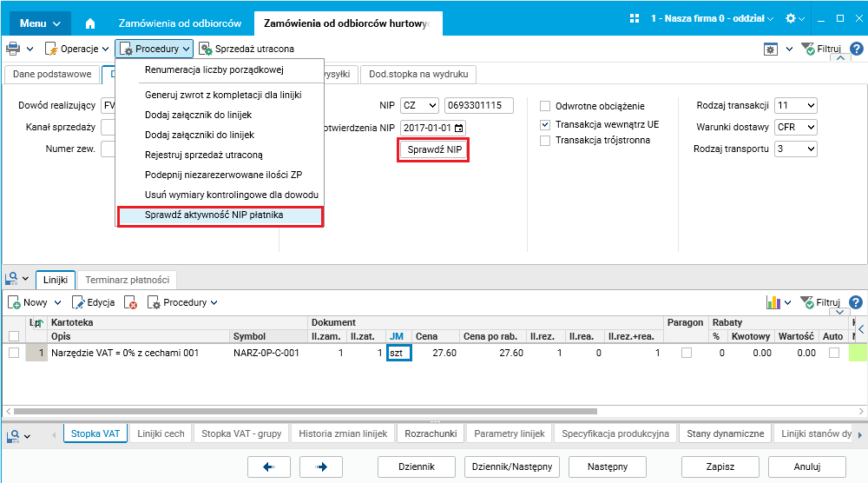
Task: Click the printer icon in toolbar
Action: 13,50
